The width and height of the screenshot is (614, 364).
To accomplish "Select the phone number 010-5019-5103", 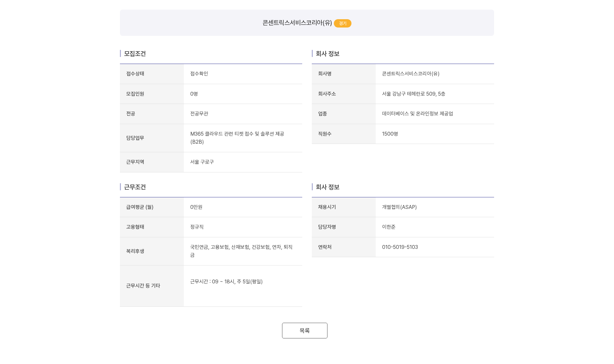I will coord(400,247).
